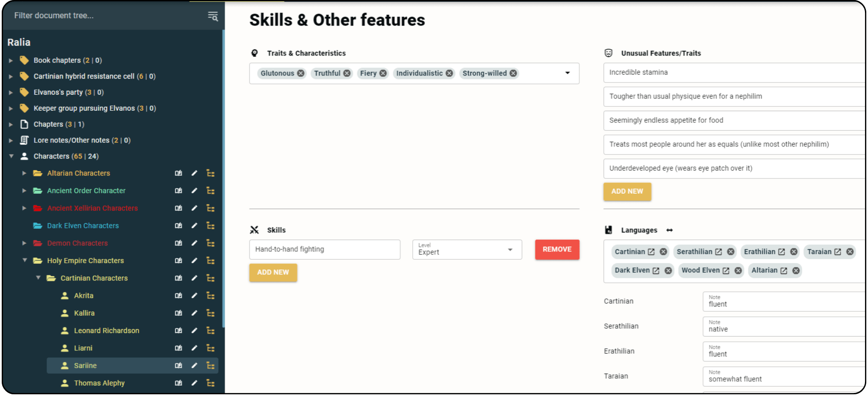
Task: Open the external link icon on Serathilian chip
Action: point(718,251)
